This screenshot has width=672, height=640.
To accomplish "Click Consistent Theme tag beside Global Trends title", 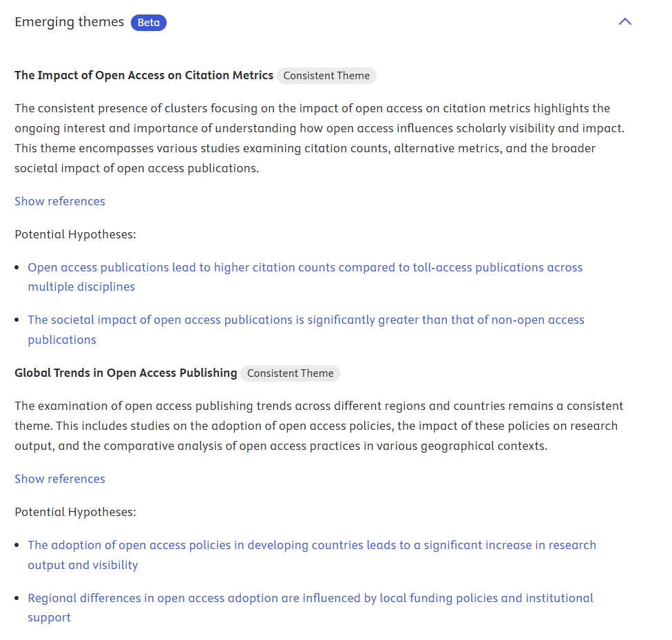I will [x=290, y=373].
